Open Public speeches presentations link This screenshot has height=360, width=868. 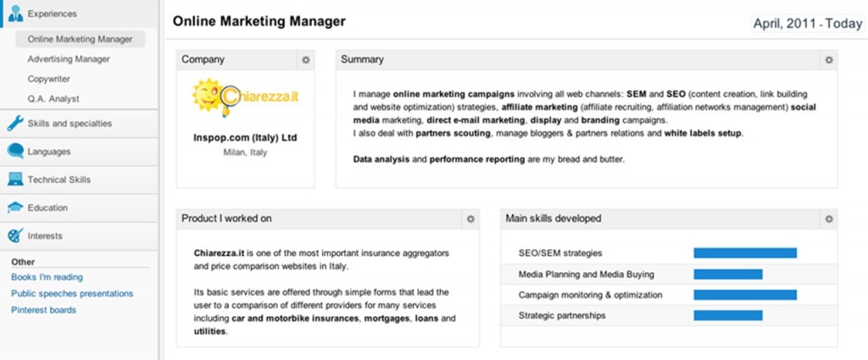click(x=72, y=293)
